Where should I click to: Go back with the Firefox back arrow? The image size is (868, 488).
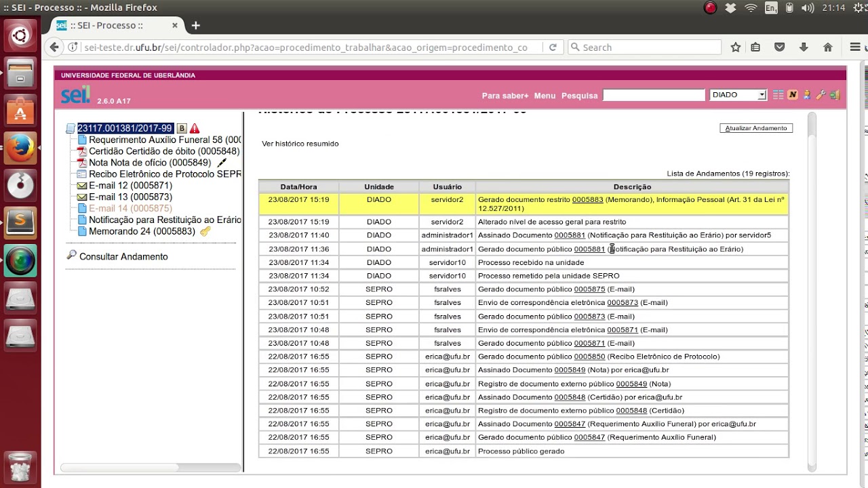tap(54, 47)
